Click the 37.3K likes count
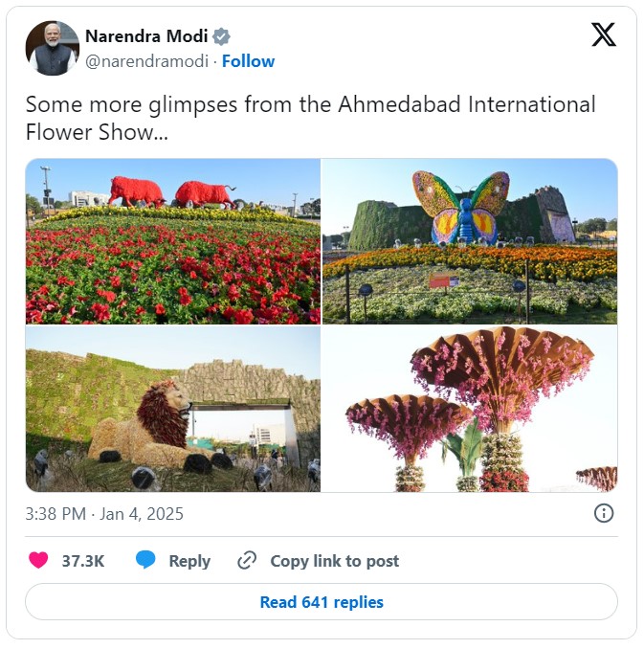This screenshot has height=649, width=644. point(83,561)
